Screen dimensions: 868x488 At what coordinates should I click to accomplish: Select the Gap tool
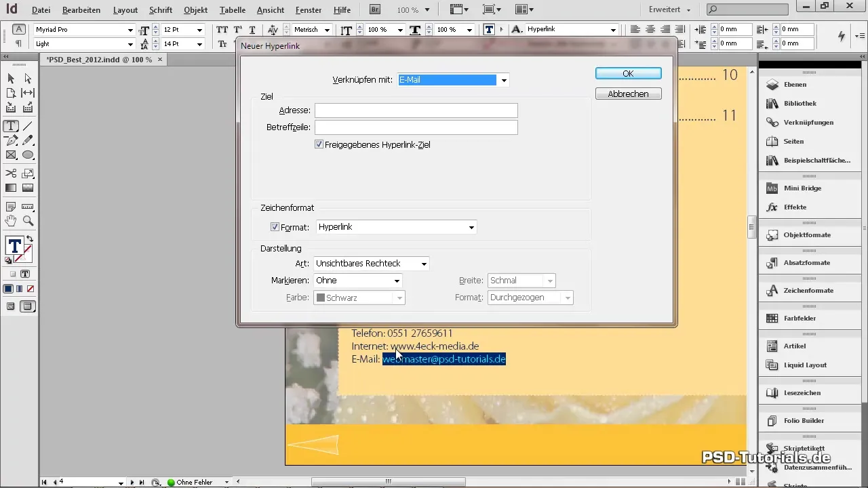tap(28, 93)
